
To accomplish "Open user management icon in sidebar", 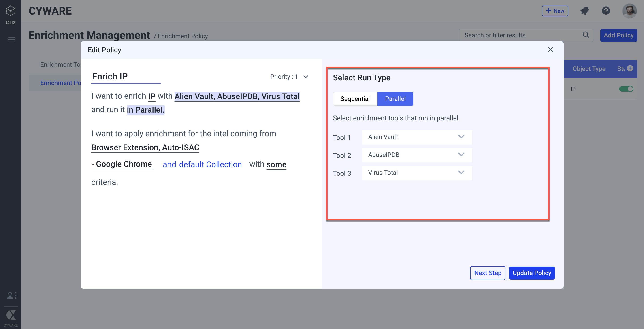I will pos(11,295).
